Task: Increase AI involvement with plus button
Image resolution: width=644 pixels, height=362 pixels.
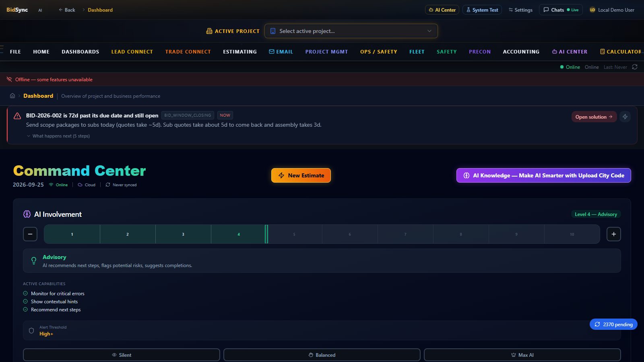Action: (x=614, y=234)
